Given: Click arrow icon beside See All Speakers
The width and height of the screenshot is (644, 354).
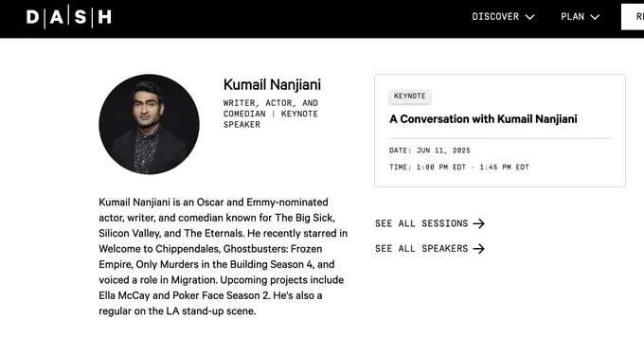Looking at the screenshot, I should click(x=478, y=248).
